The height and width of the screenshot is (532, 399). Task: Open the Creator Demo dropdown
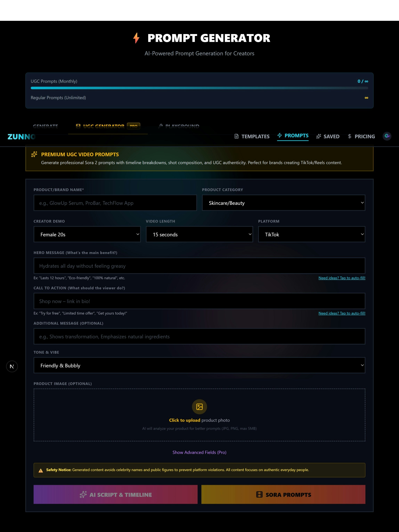(x=87, y=234)
